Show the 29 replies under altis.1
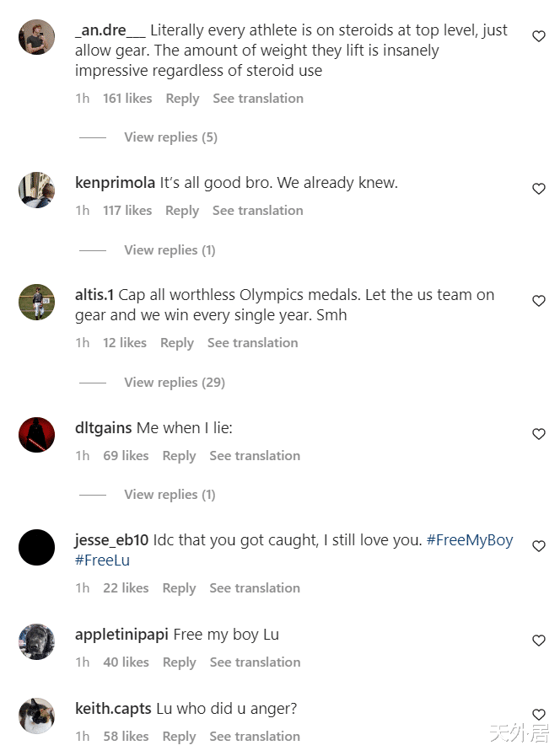This screenshot has height=756, width=560. (x=174, y=383)
